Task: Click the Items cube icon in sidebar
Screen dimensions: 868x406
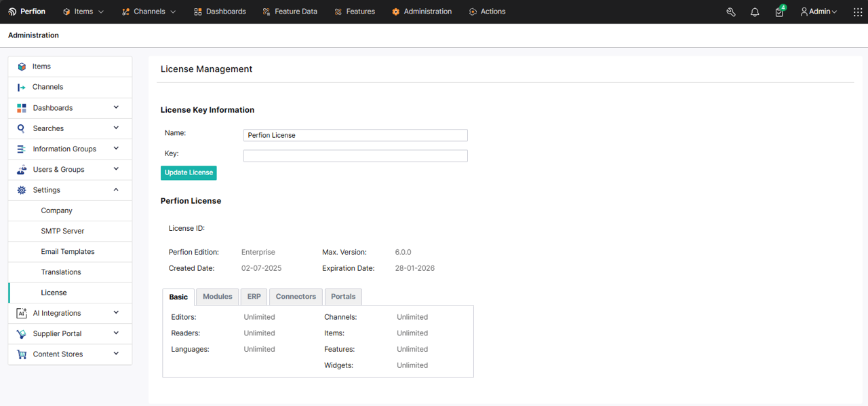Action: 22,67
